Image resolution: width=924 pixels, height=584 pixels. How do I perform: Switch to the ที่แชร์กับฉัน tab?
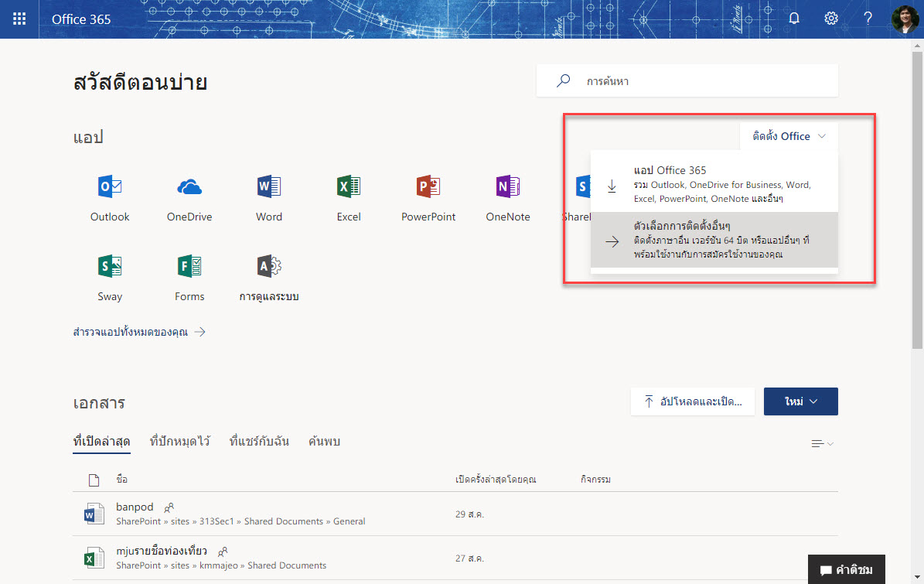tap(259, 442)
